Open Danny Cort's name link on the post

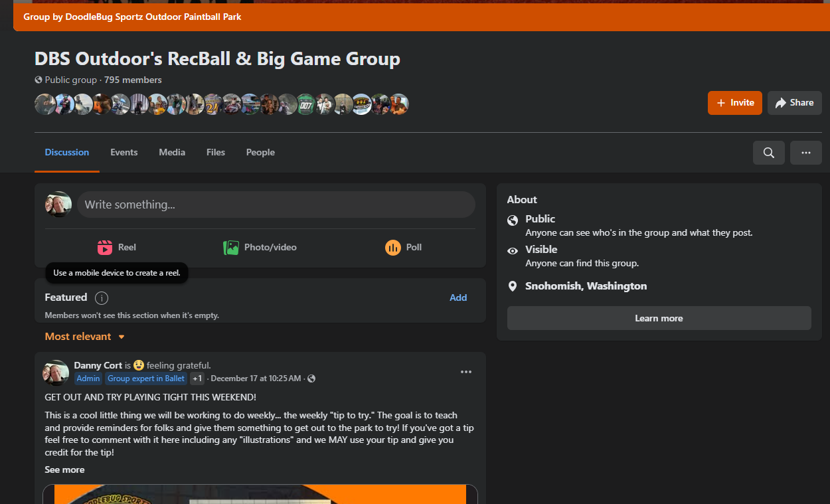point(98,365)
